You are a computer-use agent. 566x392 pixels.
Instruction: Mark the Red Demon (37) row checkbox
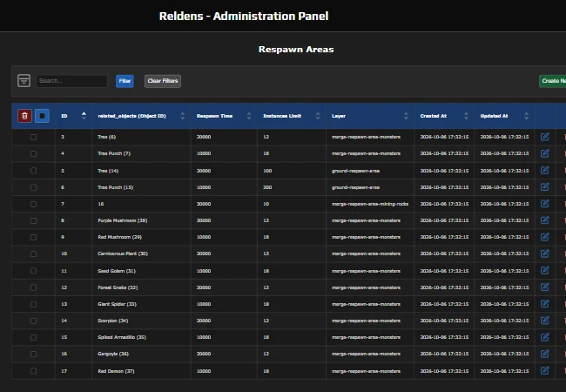(x=33, y=371)
